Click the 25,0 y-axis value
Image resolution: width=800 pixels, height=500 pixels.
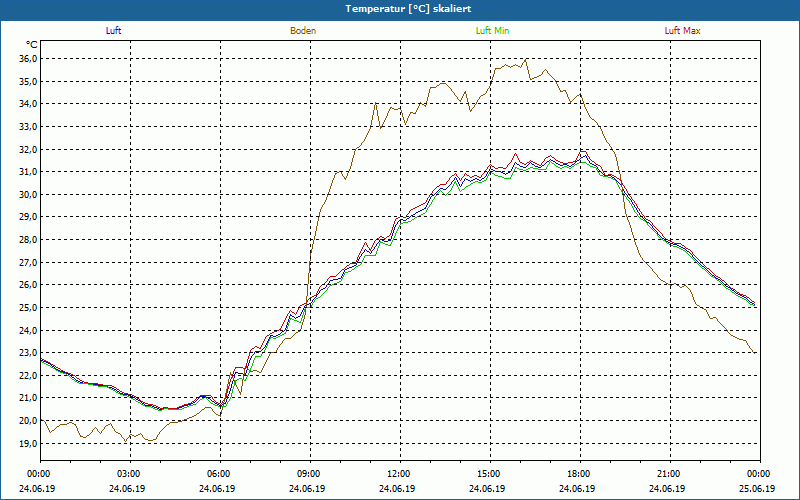[28, 308]
